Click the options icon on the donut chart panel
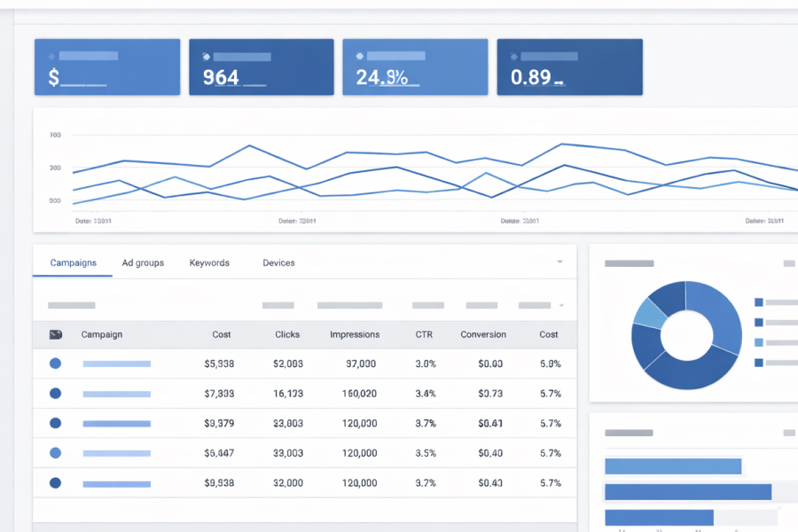 click(x=788, y=263)
